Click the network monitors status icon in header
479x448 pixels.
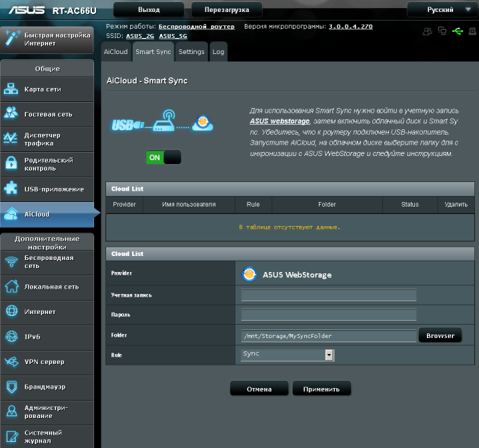pos(442,31)
